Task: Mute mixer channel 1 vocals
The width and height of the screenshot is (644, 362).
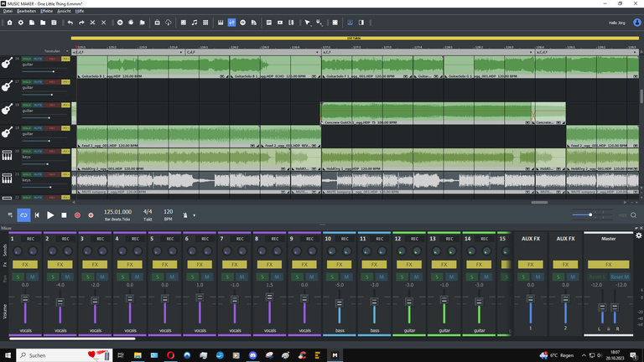Action: (30, 277)
